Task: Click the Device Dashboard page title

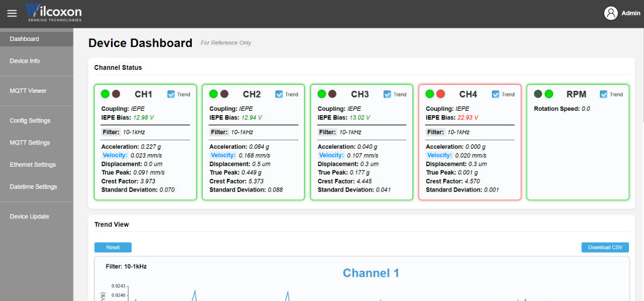Action: tap(140, 43)
